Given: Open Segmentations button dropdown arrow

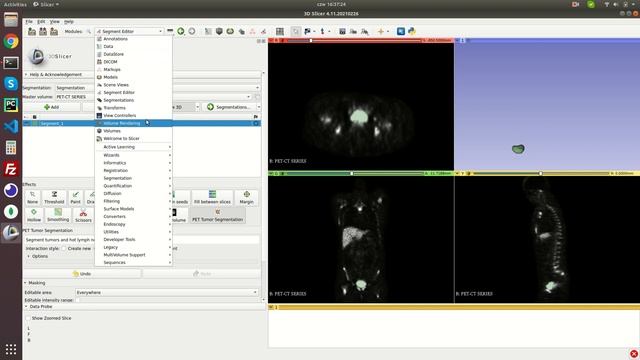Looking at the screenshot, I should point(258,107).
